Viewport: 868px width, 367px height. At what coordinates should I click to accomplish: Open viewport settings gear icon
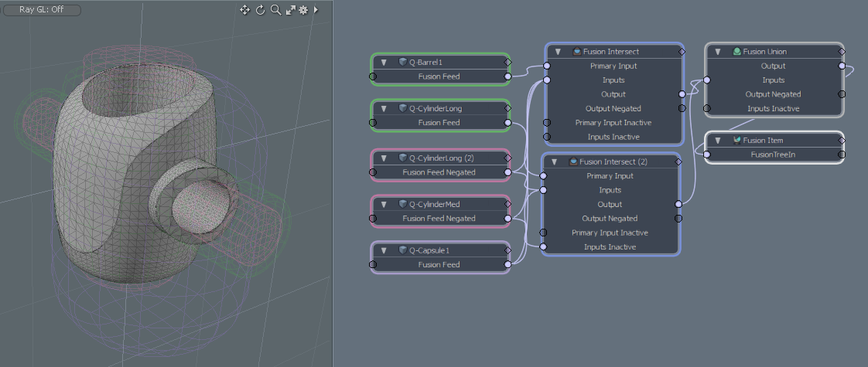[303, 10]
